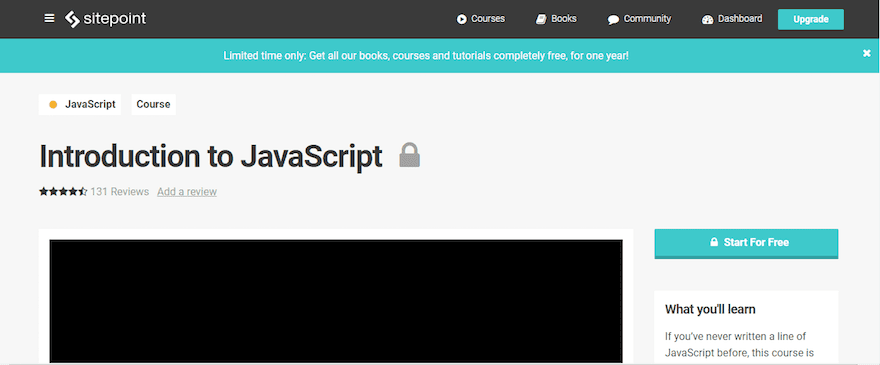Click the Start For Free button

click(x=746, y=243)
